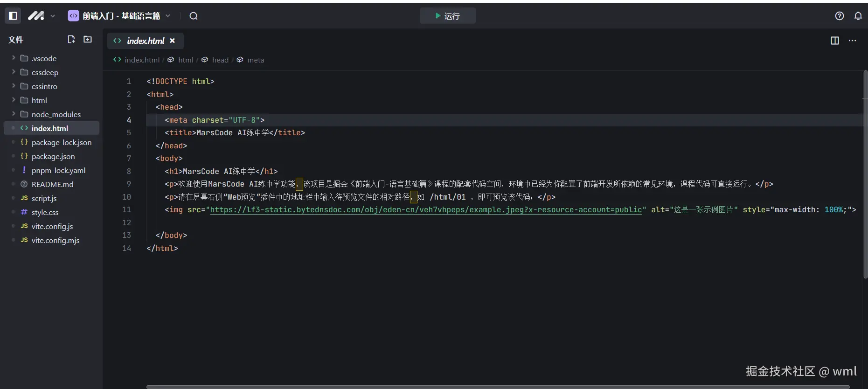This screenshot has width=868, height=389.
Task: Select the .vscode folder
Action: pyautogui.click(x=51, y=58)
